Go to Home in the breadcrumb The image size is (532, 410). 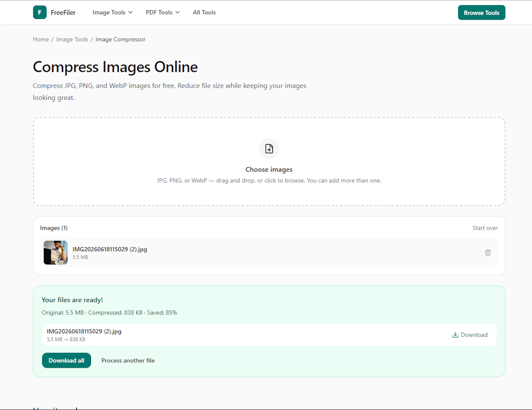41,39
